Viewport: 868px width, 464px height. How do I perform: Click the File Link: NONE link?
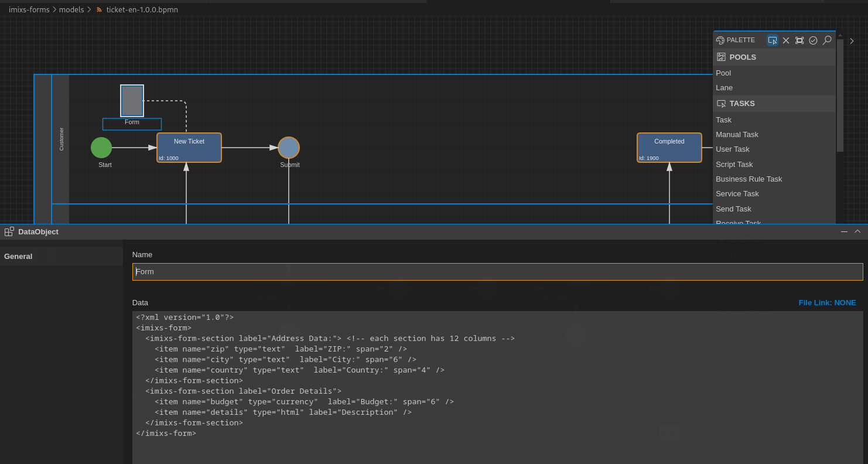[x=827, y=303]
